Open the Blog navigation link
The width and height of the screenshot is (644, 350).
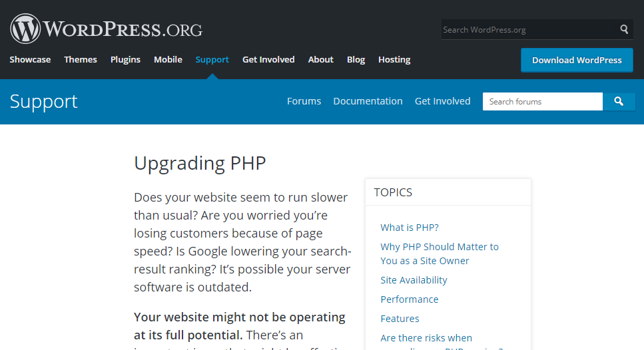click(x=356, y=59)
